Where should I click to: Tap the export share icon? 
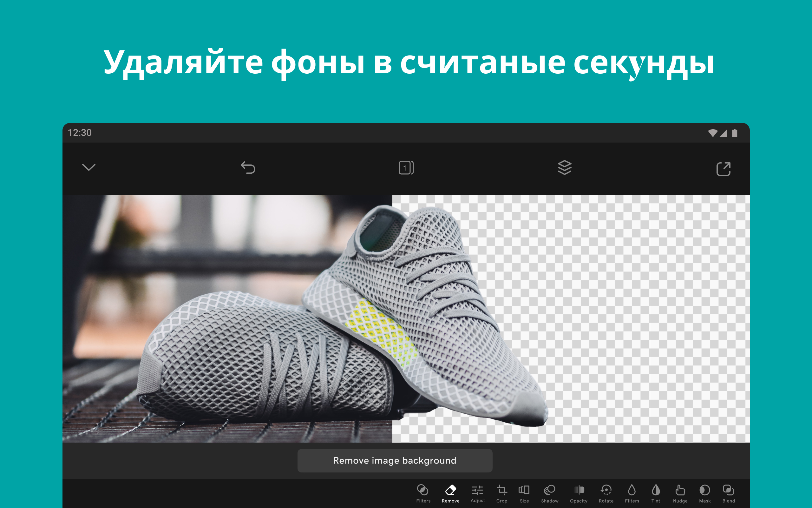(724, 169)
